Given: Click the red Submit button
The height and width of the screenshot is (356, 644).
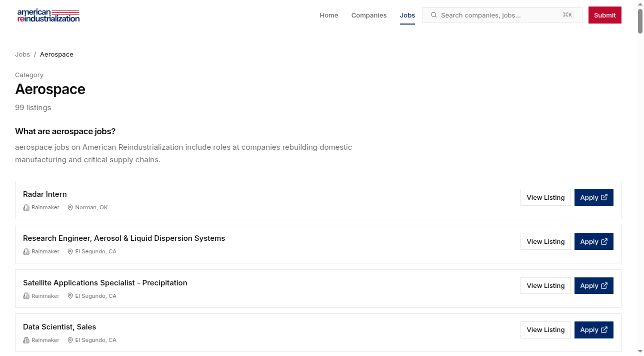Looking at the screenshot, I should click(x=605, y=15).
